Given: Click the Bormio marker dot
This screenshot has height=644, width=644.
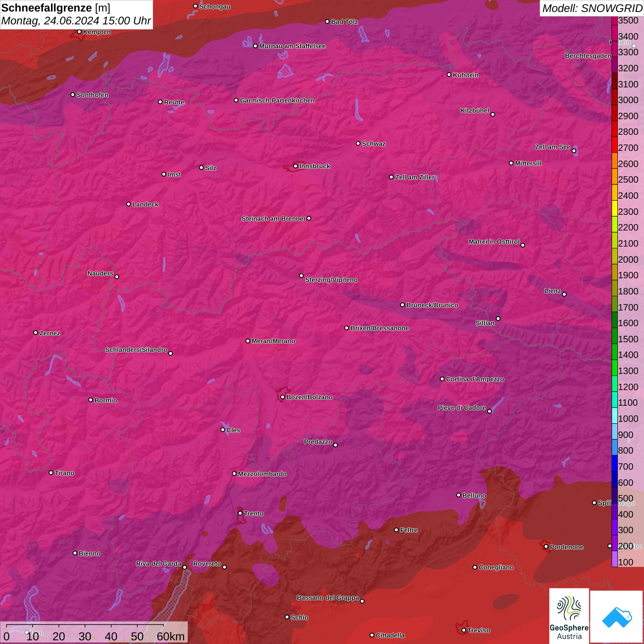Looking at the screenshot, I should point(91,400).
